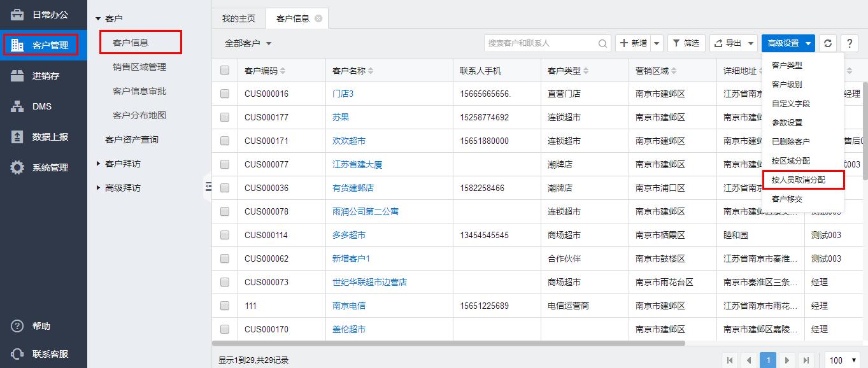Check the row for CUS000177
This screenshot has width=868, height=368.
click(x=225, y=117)
